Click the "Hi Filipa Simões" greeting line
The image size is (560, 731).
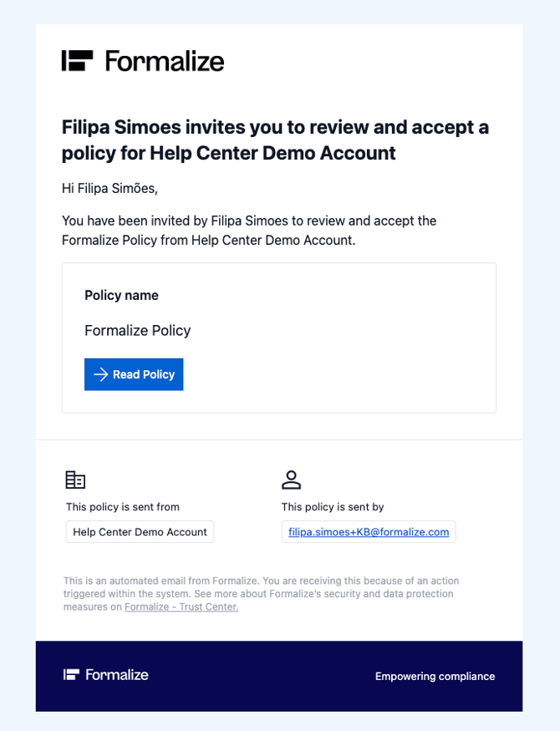point(109,189)
